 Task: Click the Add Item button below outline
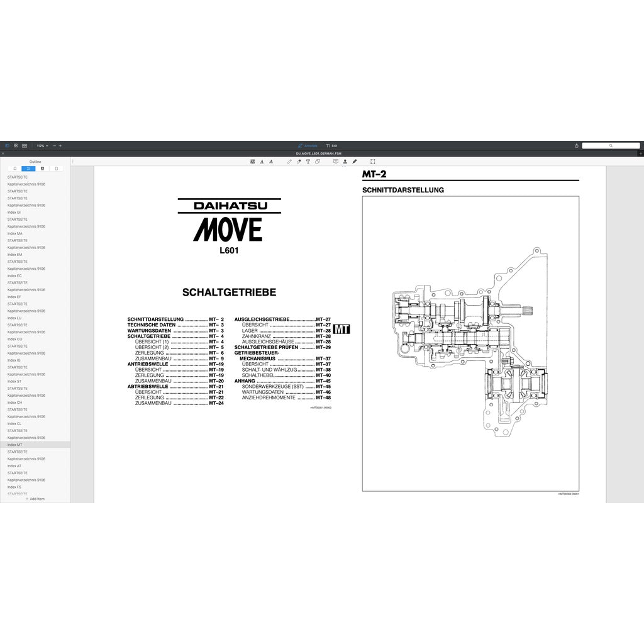click(x=35, y=499)
